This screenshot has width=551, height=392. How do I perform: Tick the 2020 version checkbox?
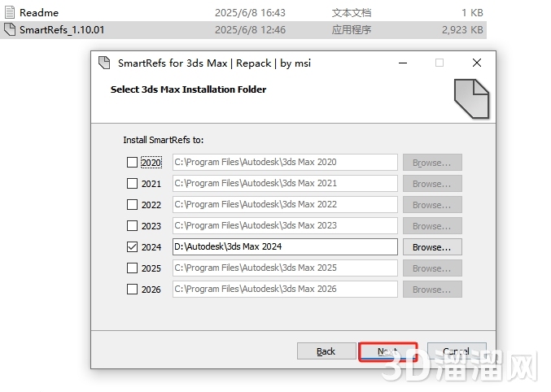(132, 163)
